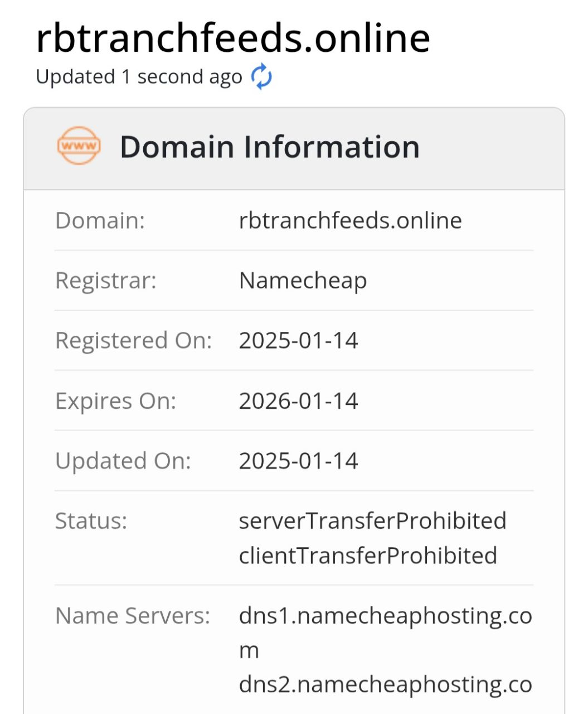Screen dimensions: 588x714
Task: Click the Updated On date value
Action: pos(298,461)
